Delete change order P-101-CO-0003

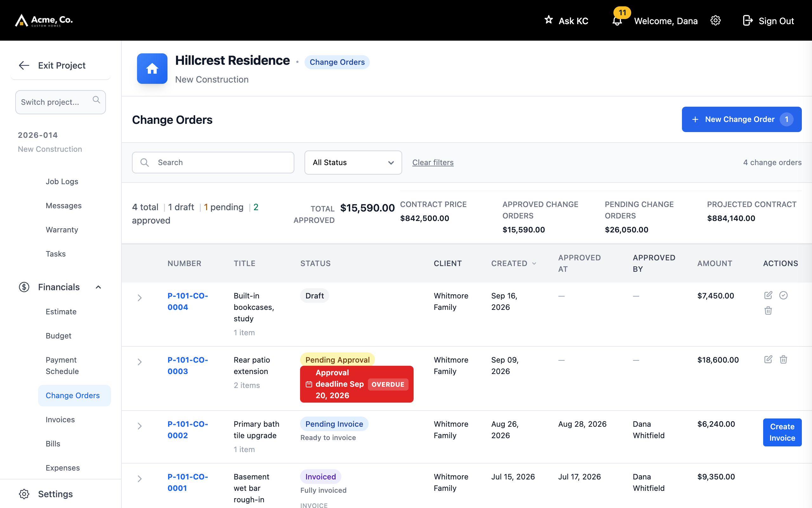(x=783, y=359)
